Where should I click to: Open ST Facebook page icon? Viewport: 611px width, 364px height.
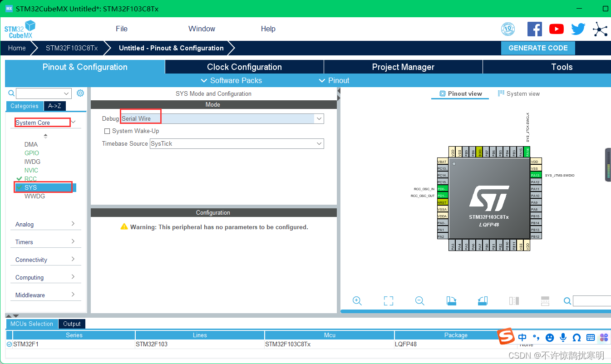click(x=535, y=29)
